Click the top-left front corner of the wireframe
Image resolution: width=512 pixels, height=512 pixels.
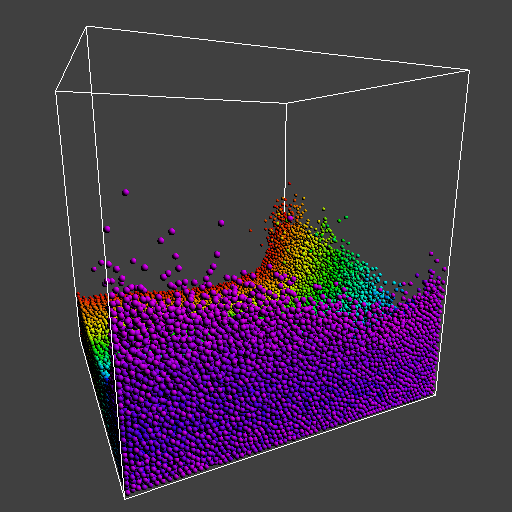[x=55, y=91]
